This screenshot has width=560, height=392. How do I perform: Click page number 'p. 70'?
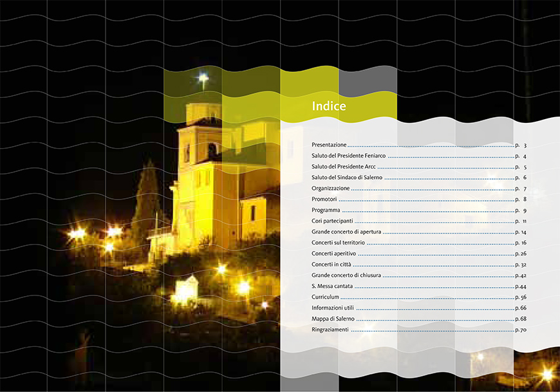click(x=521, y=330)
